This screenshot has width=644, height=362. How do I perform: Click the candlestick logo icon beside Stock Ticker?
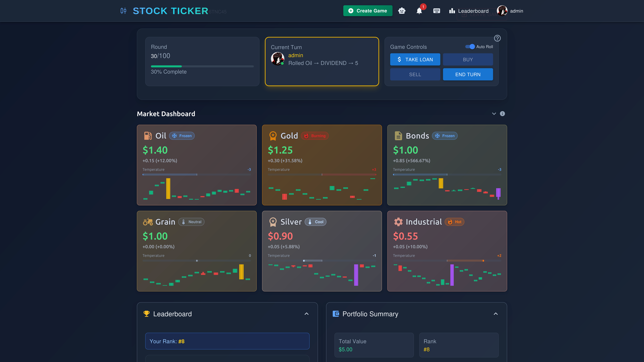coord(123,11)
